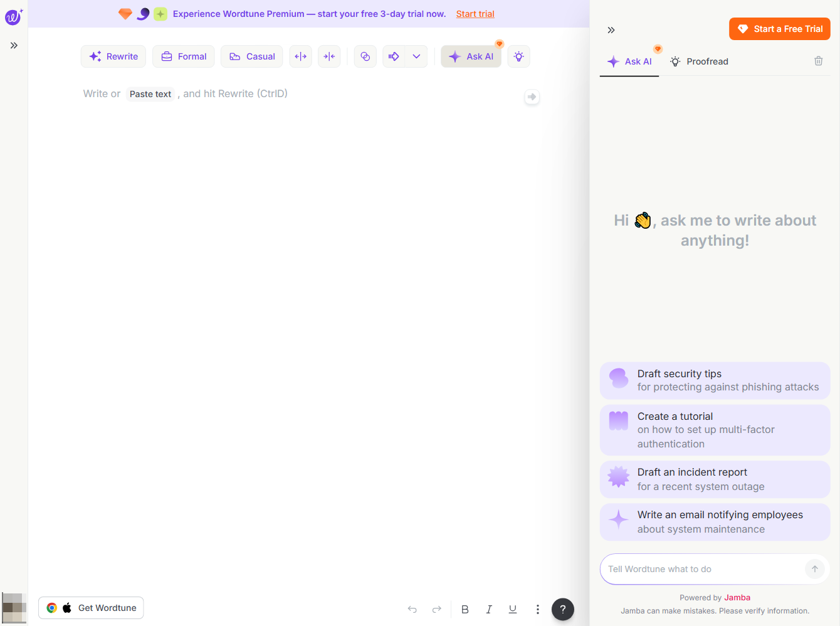
Task: Click the trash icon to clear chat
Action: coord(818,61)
